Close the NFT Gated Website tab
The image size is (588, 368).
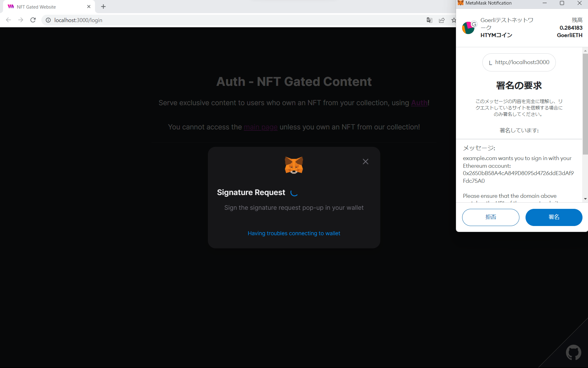[89, 7]
